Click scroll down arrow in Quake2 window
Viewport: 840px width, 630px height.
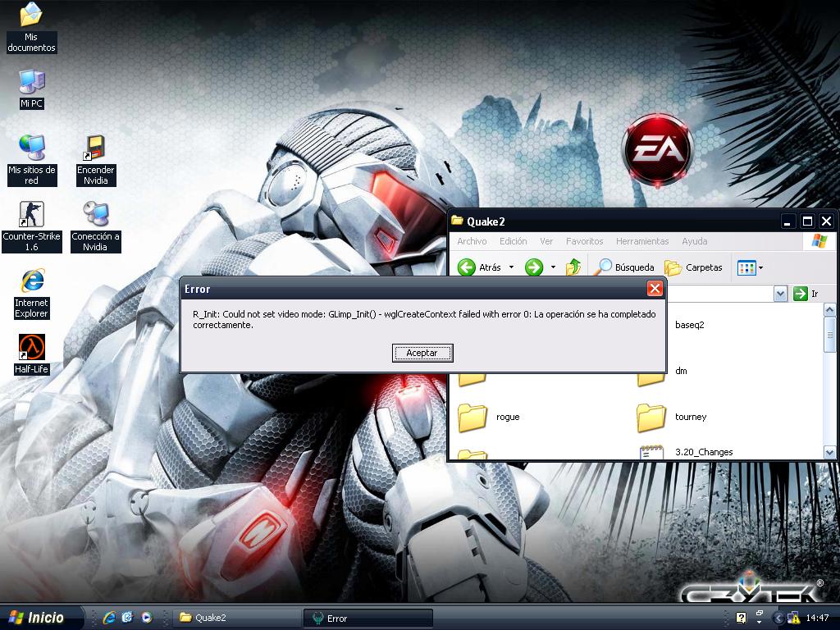click(829, 453)
